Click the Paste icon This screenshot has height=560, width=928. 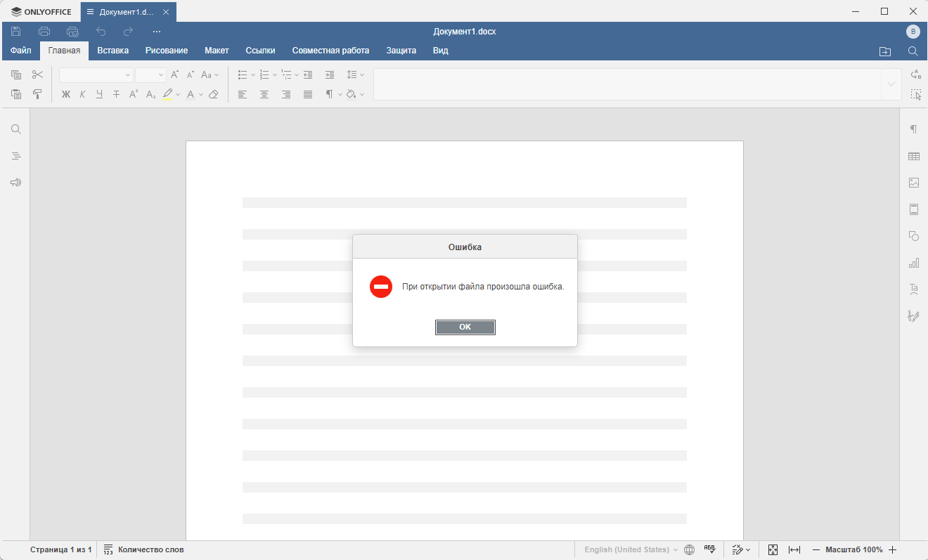(16, 94)
